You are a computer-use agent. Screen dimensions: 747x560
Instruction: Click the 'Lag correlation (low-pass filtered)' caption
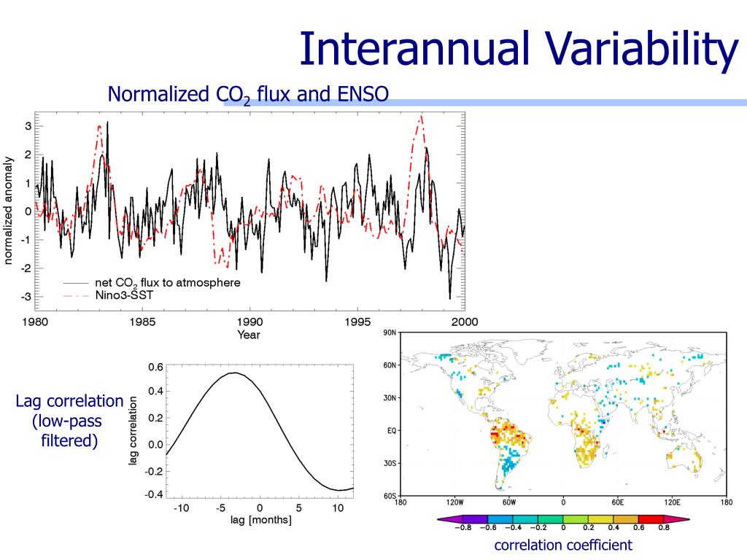coord(69,421)
